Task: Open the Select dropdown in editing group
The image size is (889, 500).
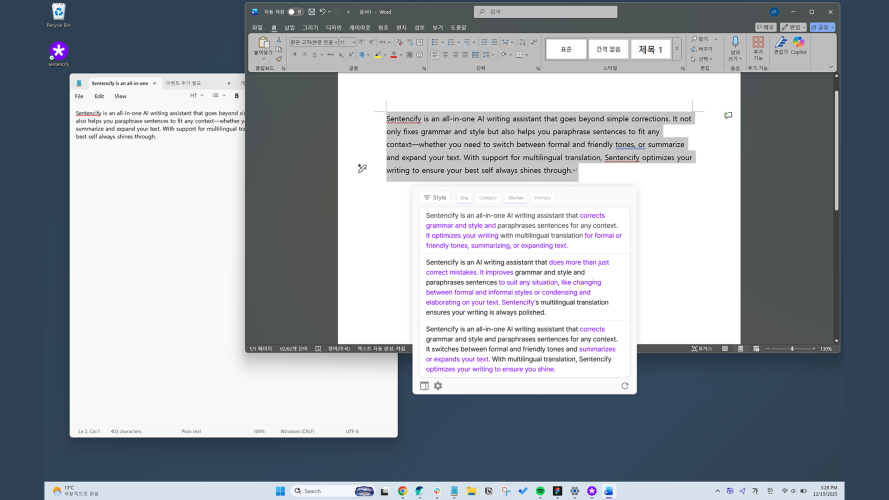Action: pos(702,59)
